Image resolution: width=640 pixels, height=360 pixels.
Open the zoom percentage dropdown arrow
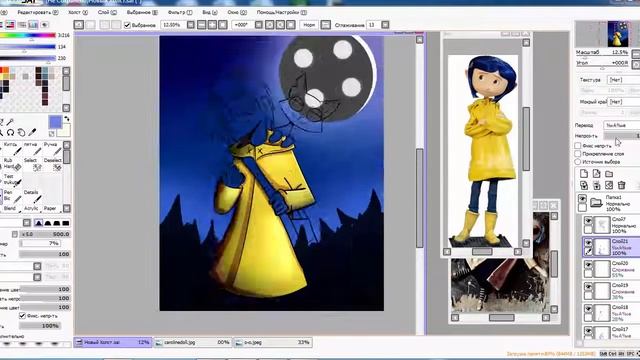tap(191, 25)
